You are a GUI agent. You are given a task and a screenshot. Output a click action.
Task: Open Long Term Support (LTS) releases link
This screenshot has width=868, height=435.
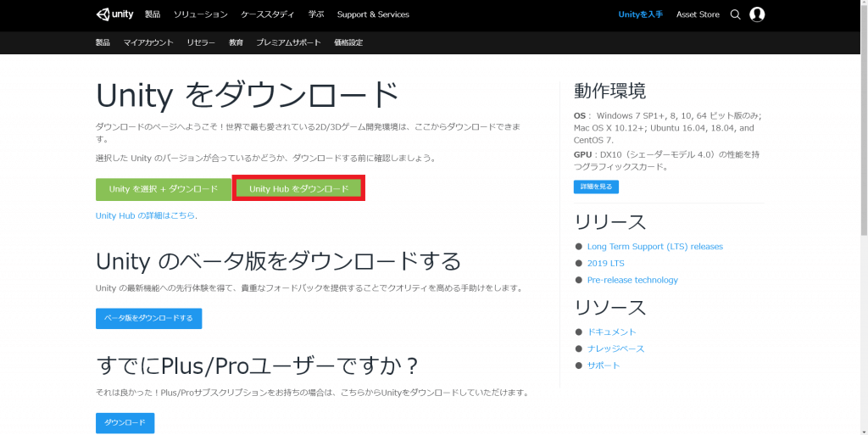(654, 247)
